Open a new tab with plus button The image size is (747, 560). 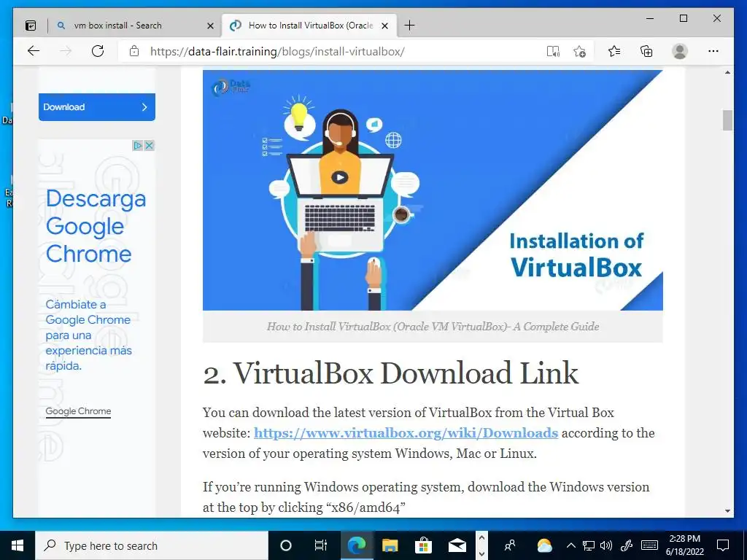[x=409, y=26]
